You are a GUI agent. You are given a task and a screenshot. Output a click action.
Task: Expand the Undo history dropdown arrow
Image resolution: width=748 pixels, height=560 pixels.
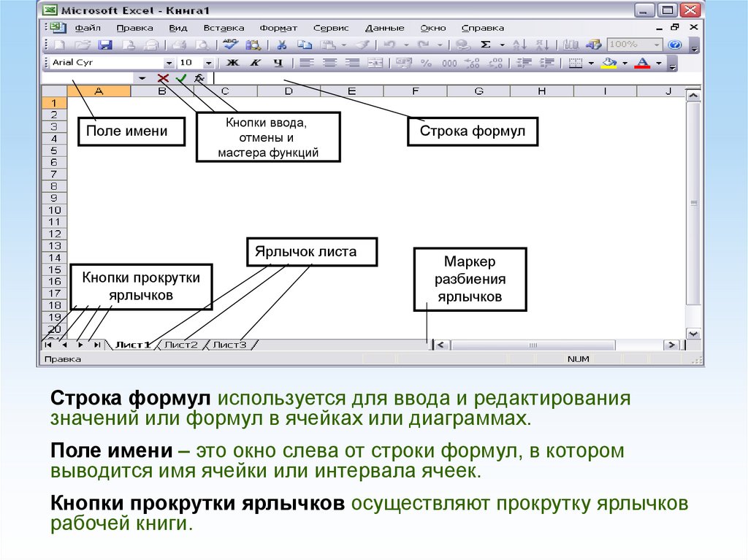tap(406, 45)
